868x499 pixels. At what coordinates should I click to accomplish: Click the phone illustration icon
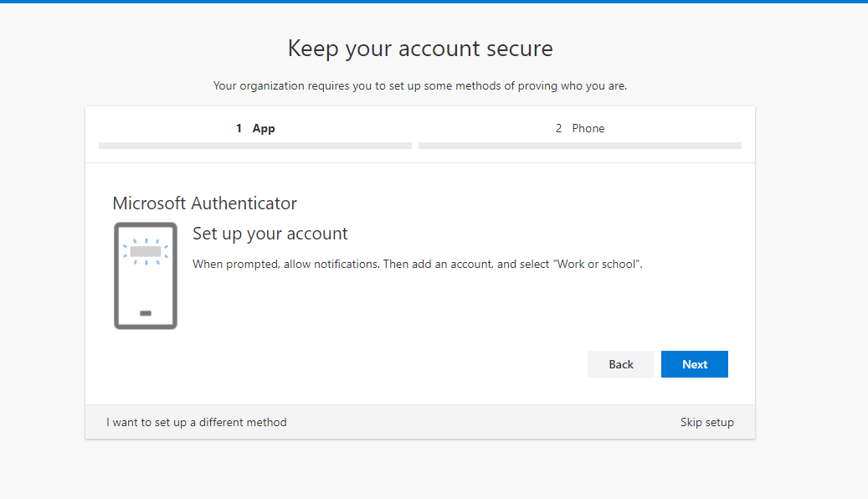(146, 275)
